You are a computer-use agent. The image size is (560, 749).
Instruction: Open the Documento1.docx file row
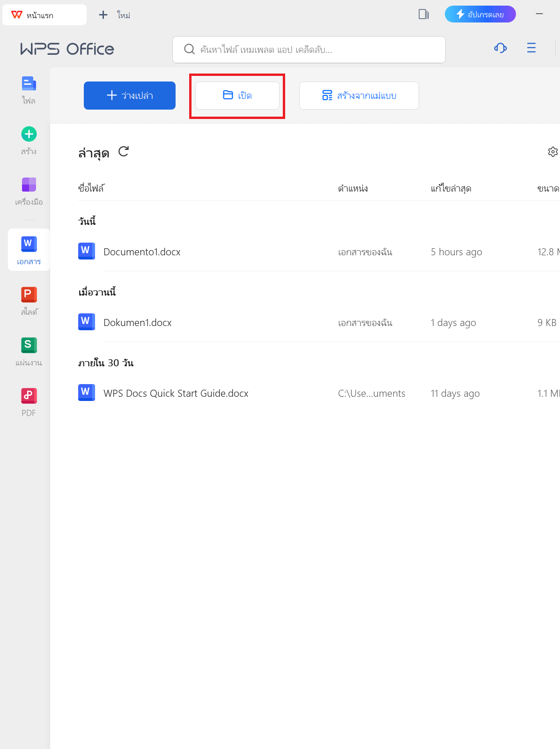[319, 252]
